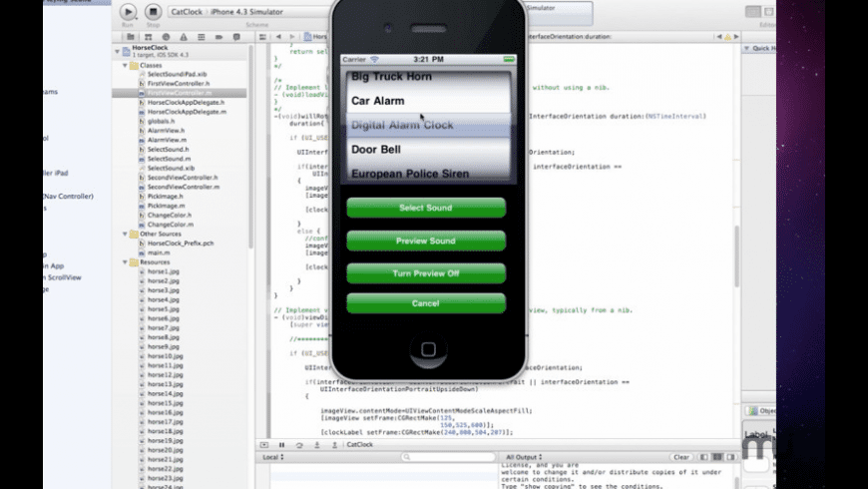Open the CatClock scheme selector
Viewport: 868px width, 489px height.
pos(186,12)
